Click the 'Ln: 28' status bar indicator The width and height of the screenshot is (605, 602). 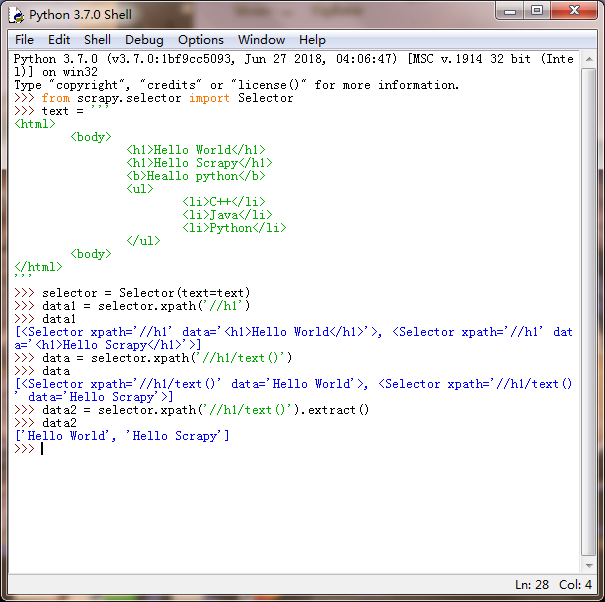click(x=532, y=585)
